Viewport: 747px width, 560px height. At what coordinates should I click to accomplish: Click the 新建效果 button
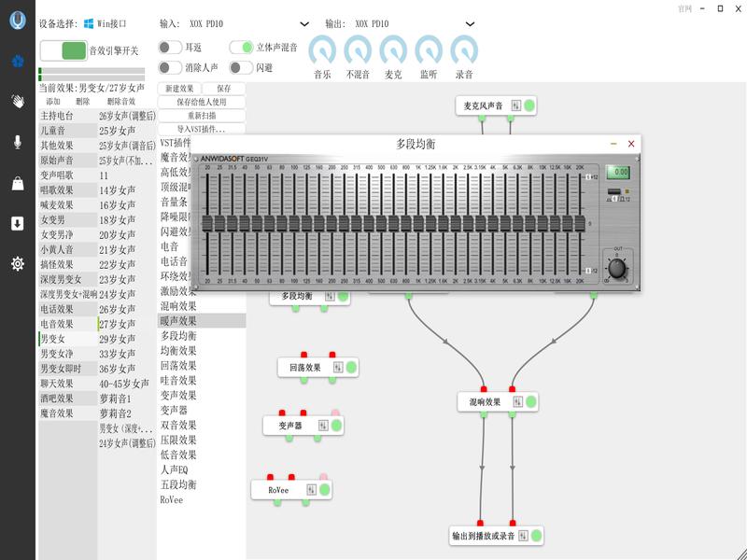click(x=180, y=89)
